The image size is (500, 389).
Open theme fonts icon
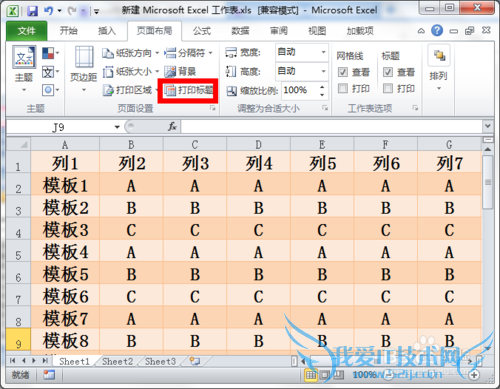click(50, 72)
